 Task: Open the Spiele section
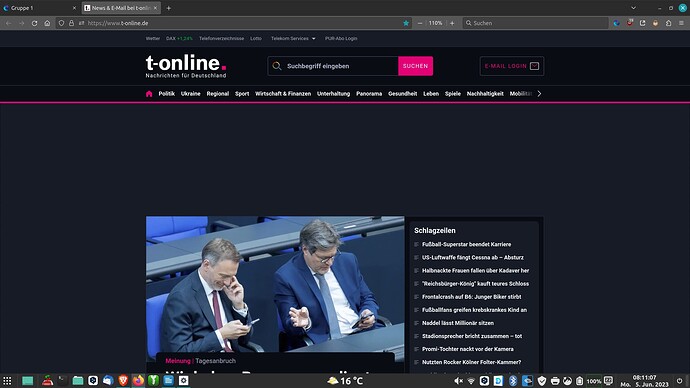coord(453,94)
